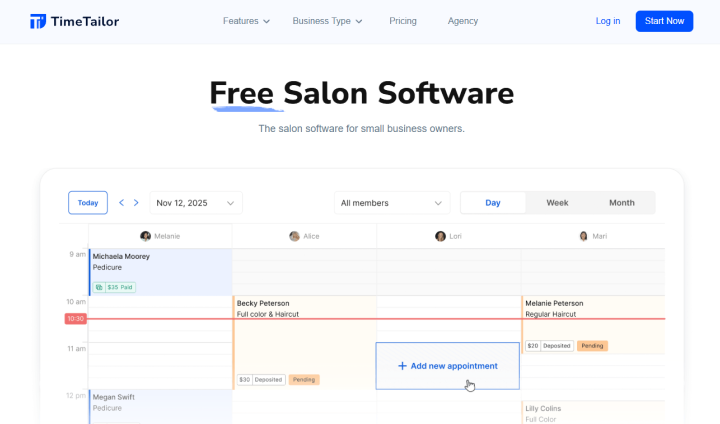The height and width of the screenshot is (424, 720).
Task: Expand the Business Type menu
Action: [x=327, y=21]
